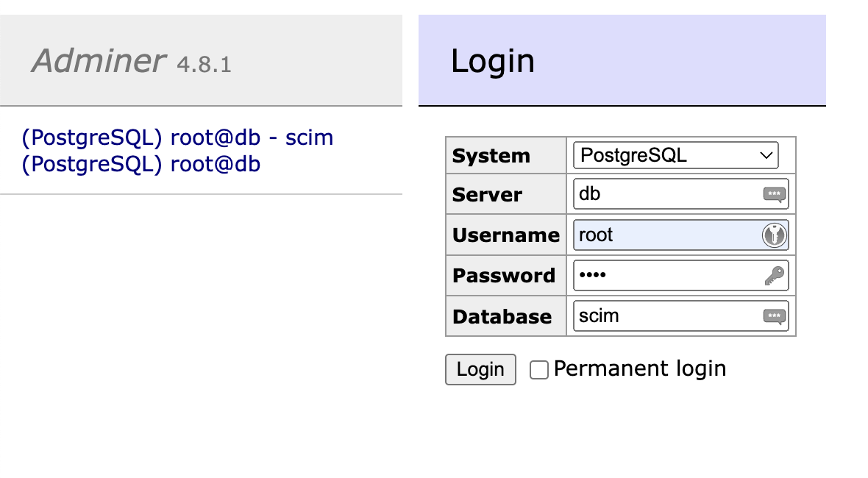Check Permanent login before signing in

pyautogui.click(x=539, y=369)
